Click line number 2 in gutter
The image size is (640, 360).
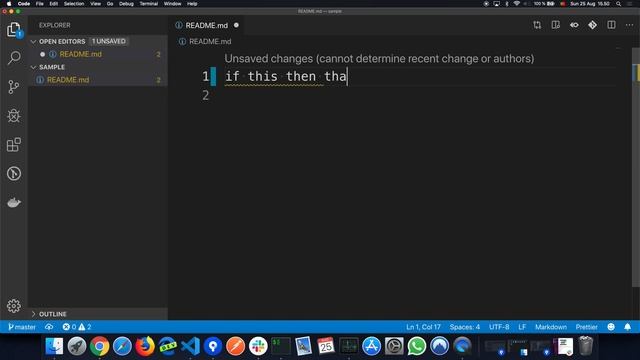click(205, 96)
